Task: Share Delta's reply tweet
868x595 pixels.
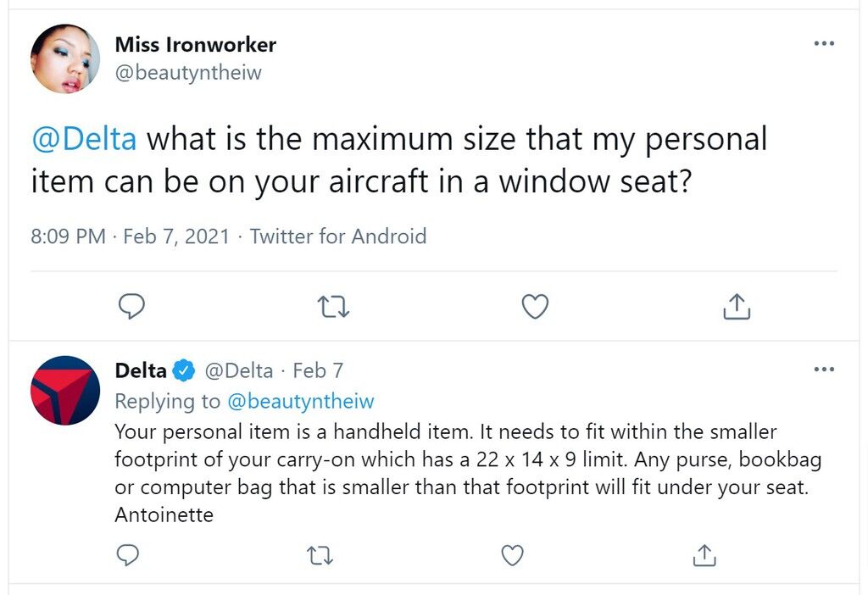Action: (704, 555)
